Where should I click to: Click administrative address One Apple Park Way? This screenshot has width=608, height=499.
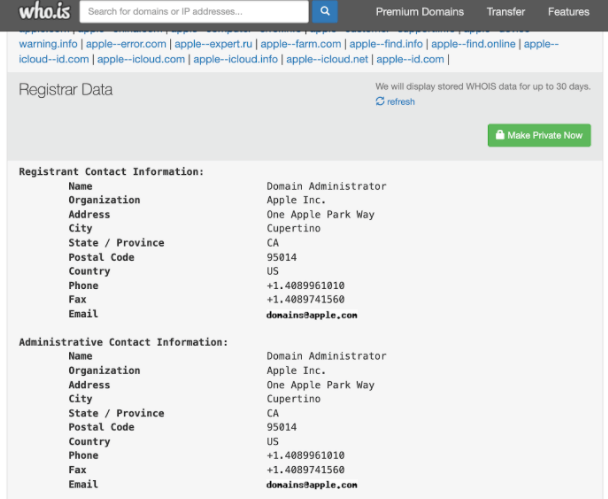320,385
